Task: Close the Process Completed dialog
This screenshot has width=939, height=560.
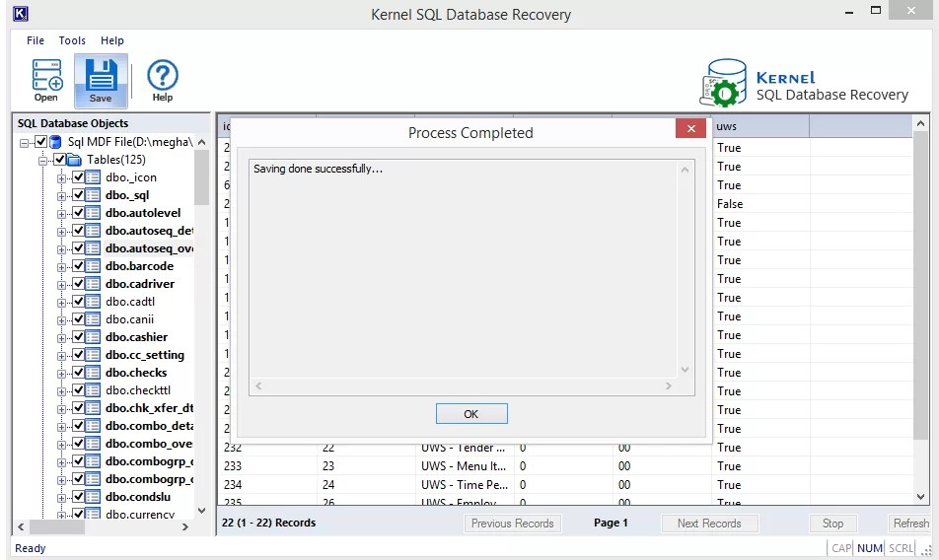Action: tap(690, 128)
